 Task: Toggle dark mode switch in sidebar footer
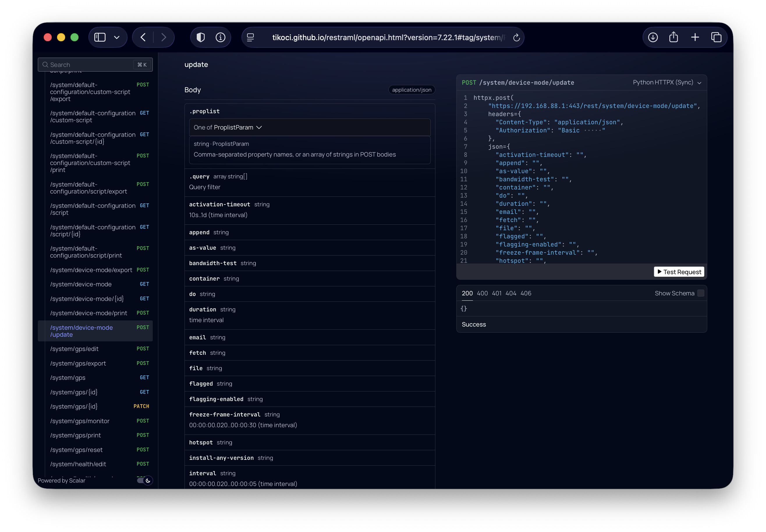pos(145,480)
